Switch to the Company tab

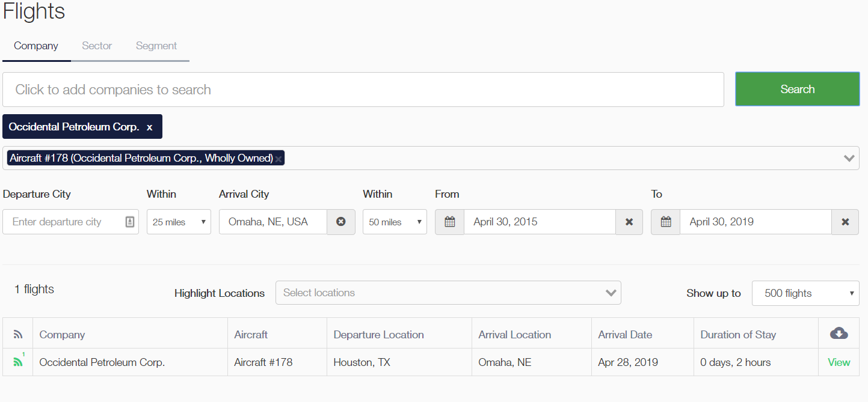pos(36,46)
